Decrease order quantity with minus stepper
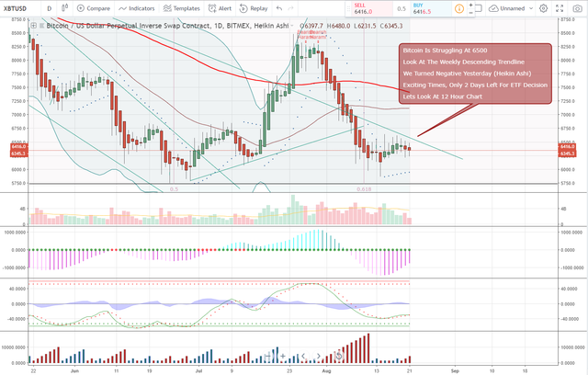Screen dimensions: 588x375 coord(471,12)
